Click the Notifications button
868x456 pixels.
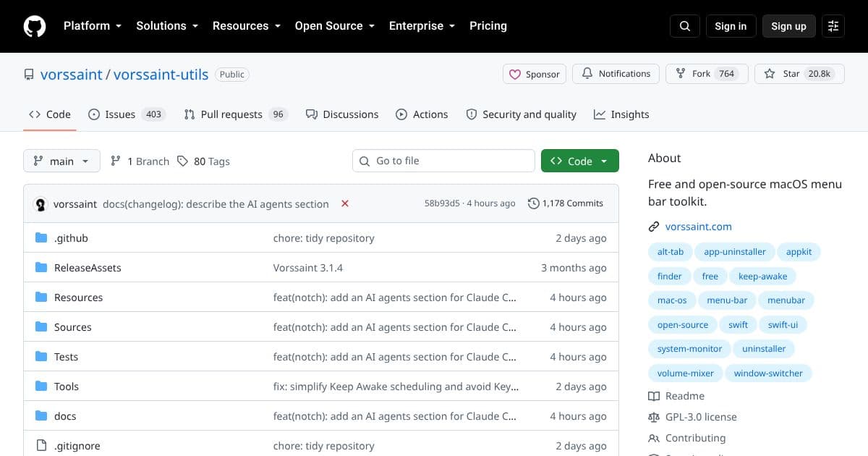click(x=616, y=74)
